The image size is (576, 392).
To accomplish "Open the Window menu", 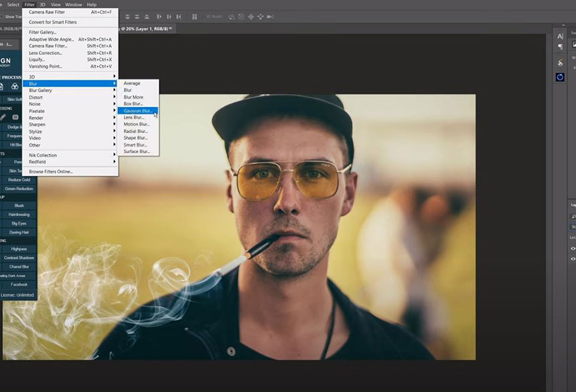I will pos(73,5).
